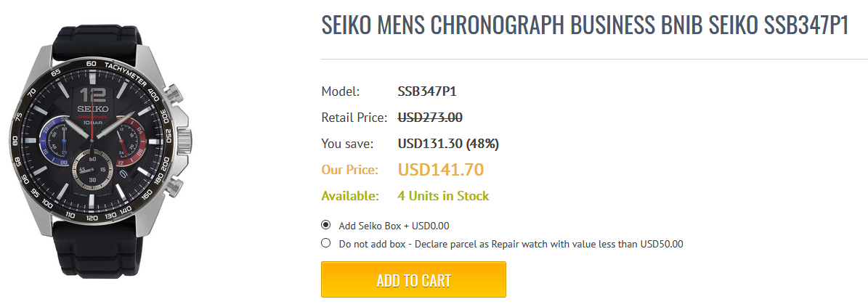Select the Add Seiko Box radio button

pos(326,225)
